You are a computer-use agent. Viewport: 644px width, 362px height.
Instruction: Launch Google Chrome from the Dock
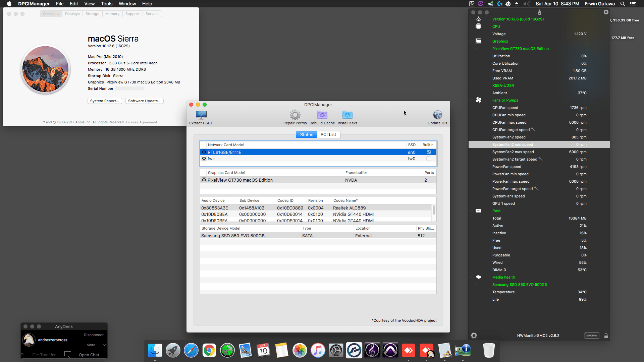(x=209, y=351)
